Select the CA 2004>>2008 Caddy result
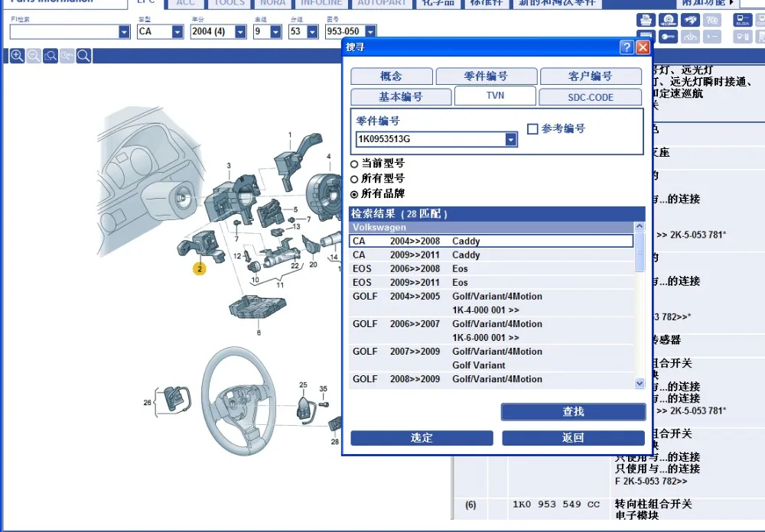This screenshot has height=532, width=765. [491, 241]
